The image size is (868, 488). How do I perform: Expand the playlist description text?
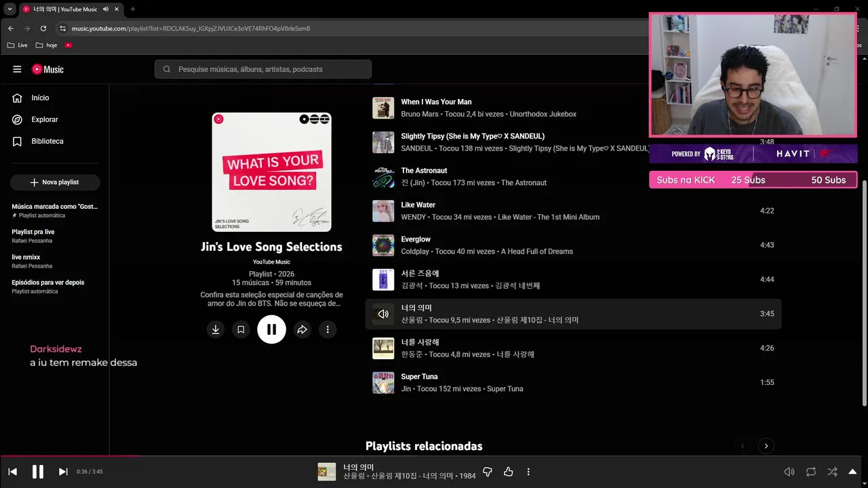click(x=271, y=299)
